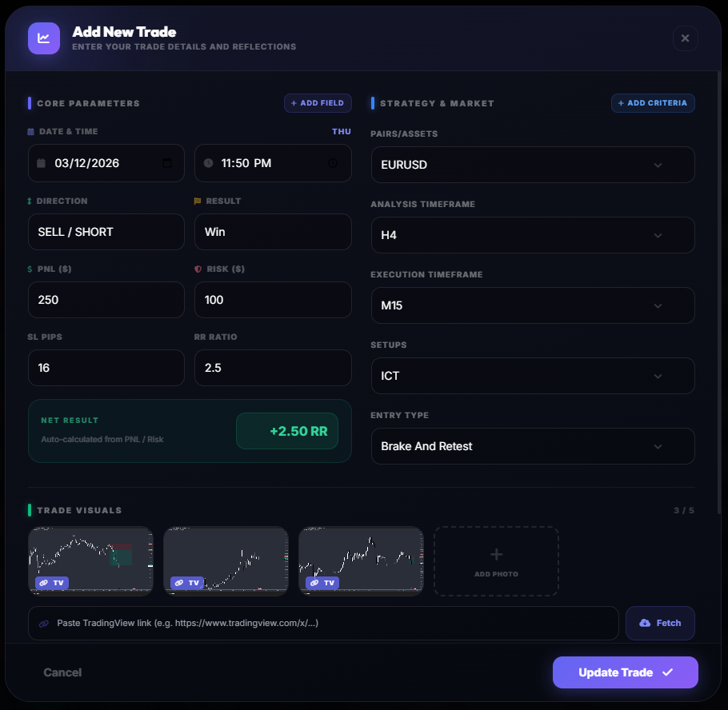Click the TV link badge on second thumbnail
The image size is (728, 710).
click(187, 583)
